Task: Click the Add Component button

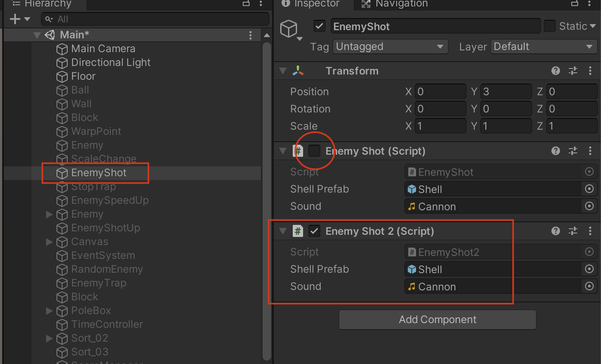Action: point(437,320)
